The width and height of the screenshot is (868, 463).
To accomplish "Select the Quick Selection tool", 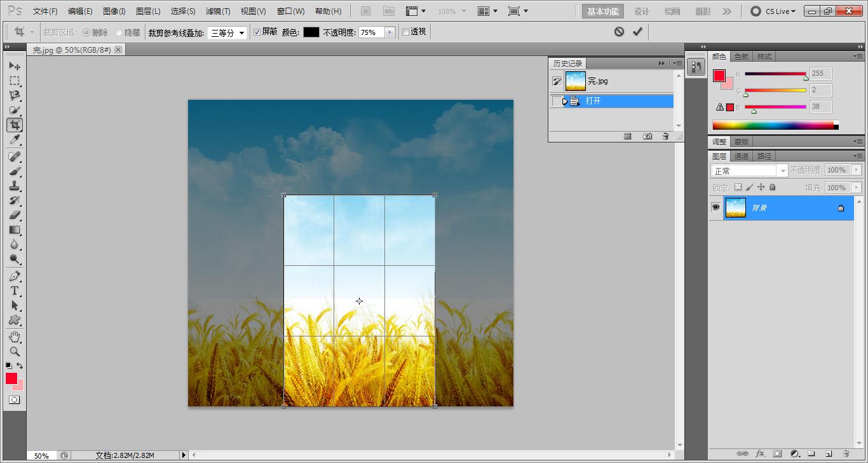I will 15,110.
